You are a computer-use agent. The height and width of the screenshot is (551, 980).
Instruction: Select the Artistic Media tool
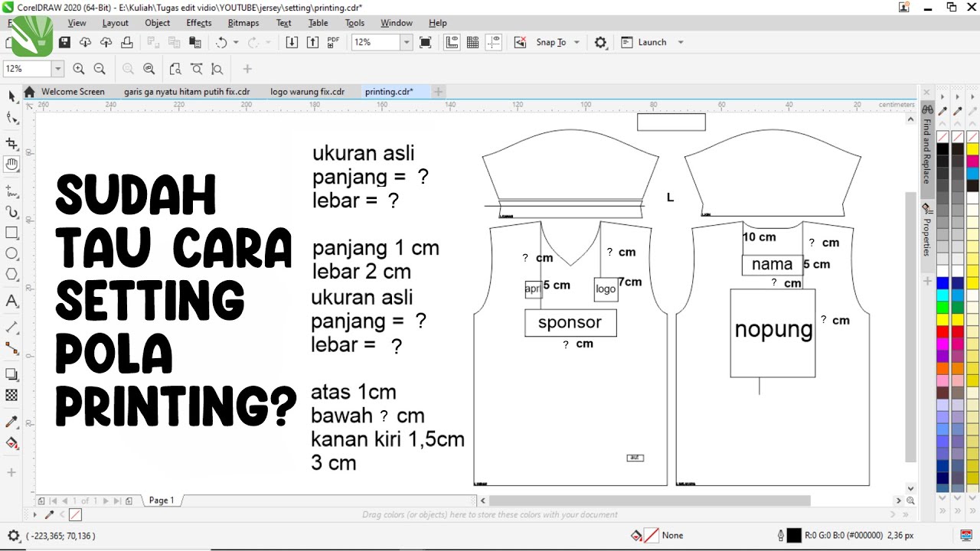coord(11,211)
